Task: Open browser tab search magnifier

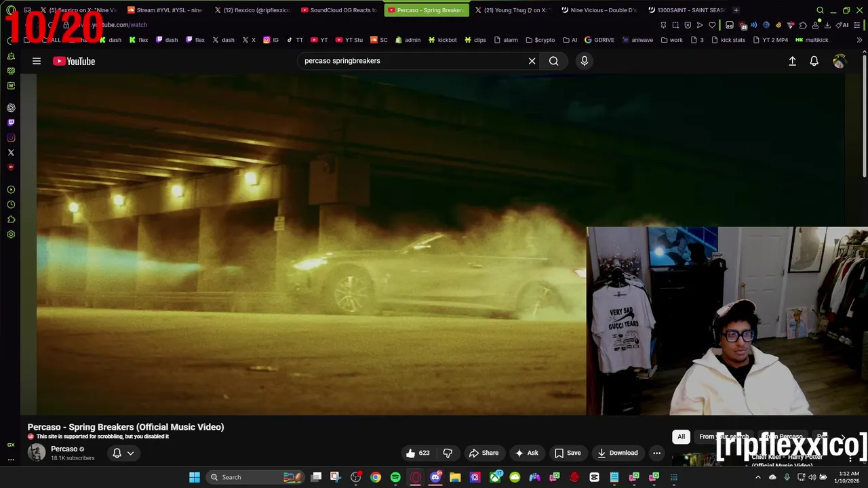Action: tap(820, 10)
